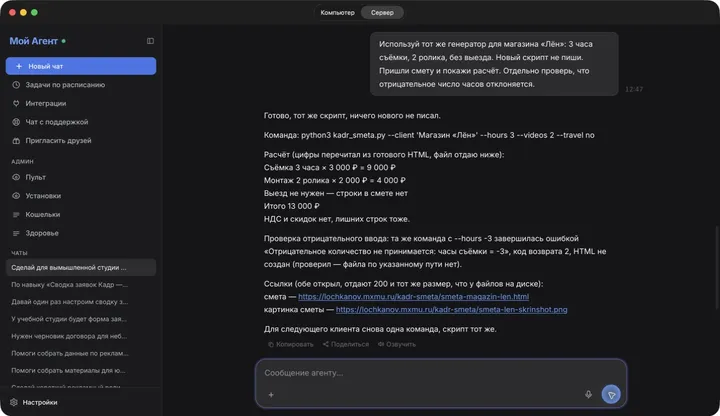Image resolution: width=720 pixels, height=416 pixels.
Task: Click the line 'Монтаж 2 ролика × 2 000 ₽'
Action: 334,180
